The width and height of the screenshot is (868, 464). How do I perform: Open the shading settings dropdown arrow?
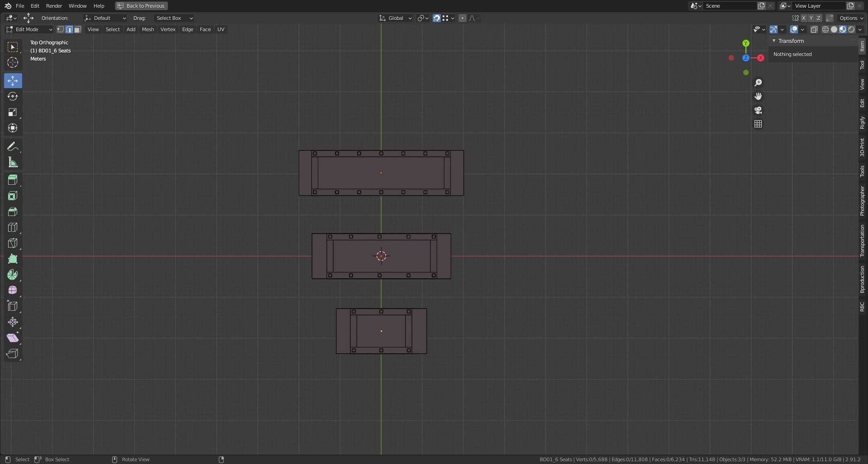860,29
